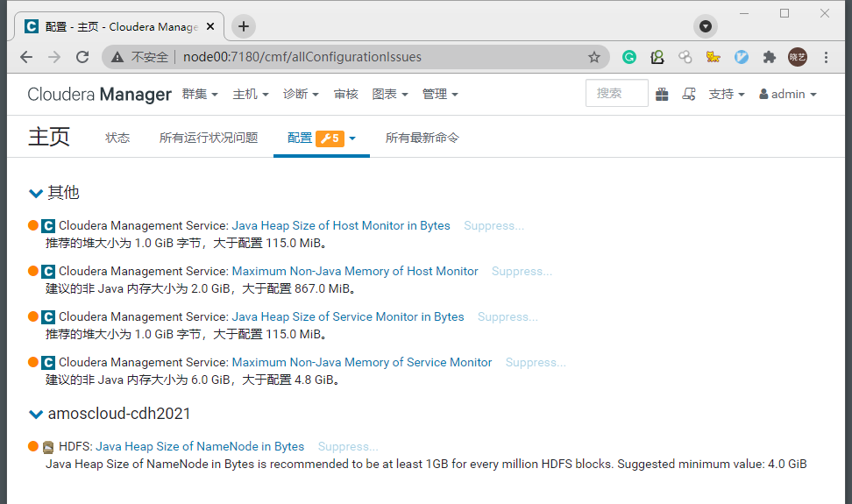Screen dimensions: 852x504
Task: Open Maximum Non-Java Memory of Service Monitor link
Action: click(x=362, y=362)
